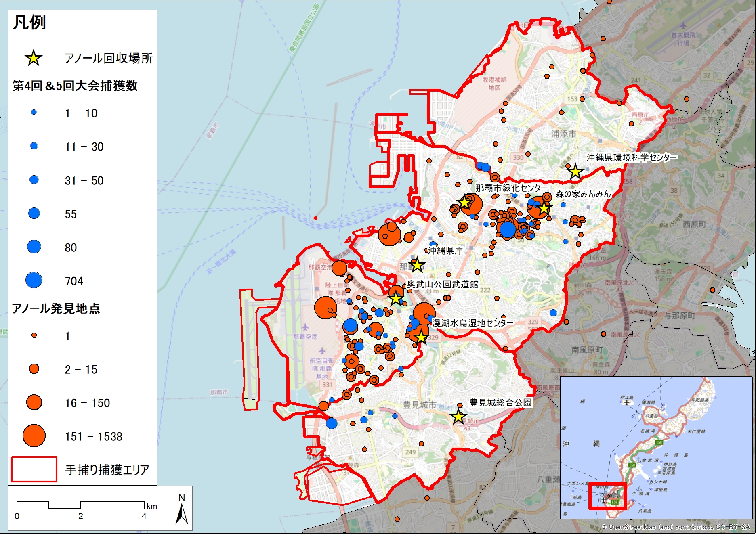
Task: Select the orange 151 - 1538 legend circle
Action: click(34, 436)
